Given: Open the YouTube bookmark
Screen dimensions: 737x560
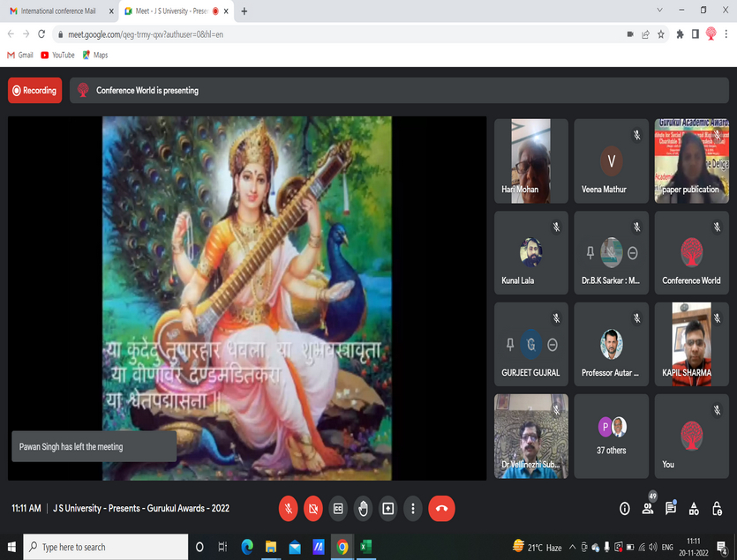Looking at the screenshot, I should coord(58,55).
